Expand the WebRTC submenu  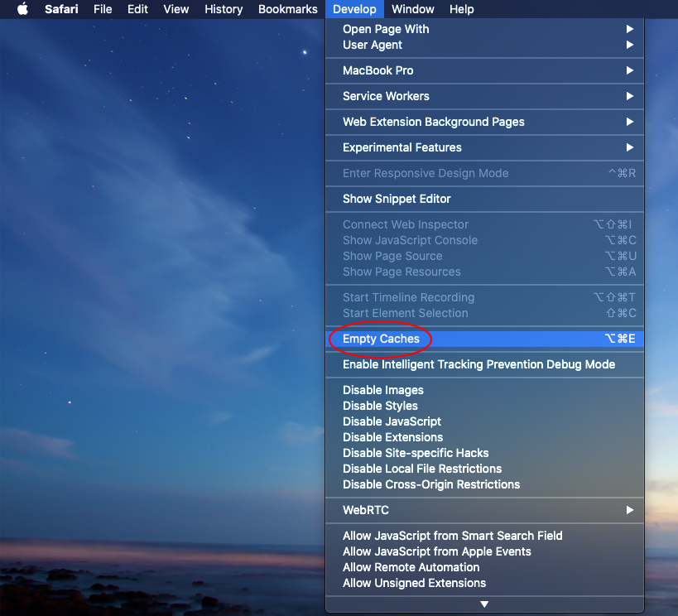(485, 510)
